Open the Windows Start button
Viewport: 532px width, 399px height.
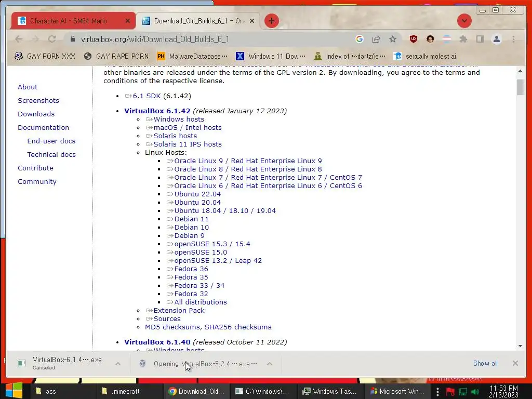click(14, 391)
